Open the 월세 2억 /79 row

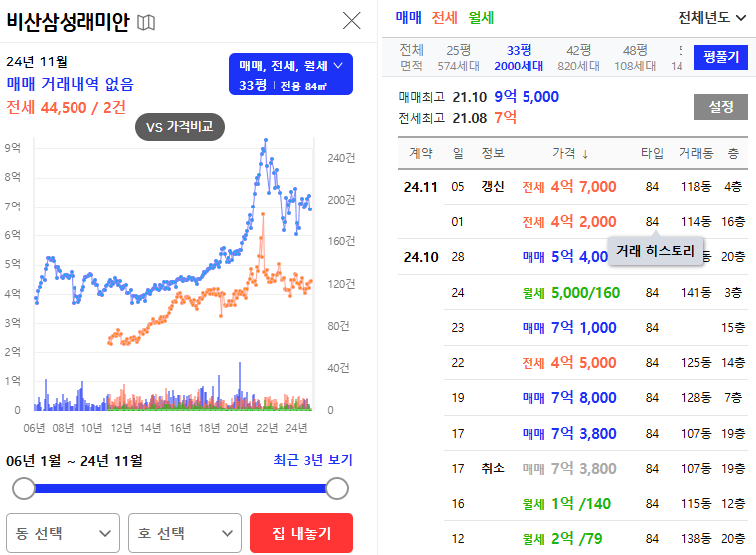tap(596, 539)
